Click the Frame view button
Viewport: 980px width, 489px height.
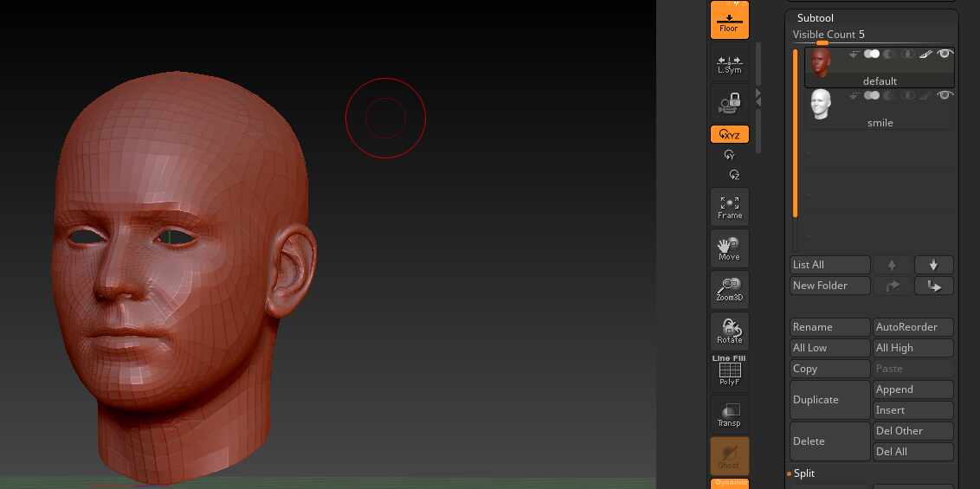pos(729,207)
